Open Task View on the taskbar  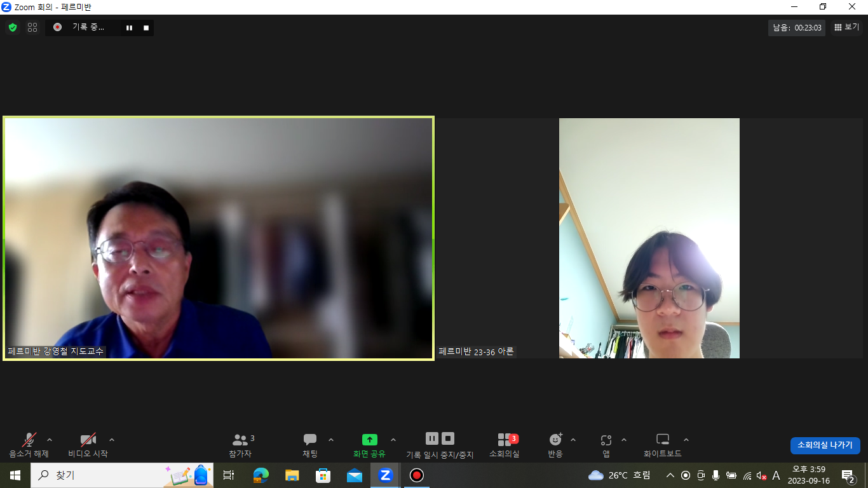coord(229,475)
